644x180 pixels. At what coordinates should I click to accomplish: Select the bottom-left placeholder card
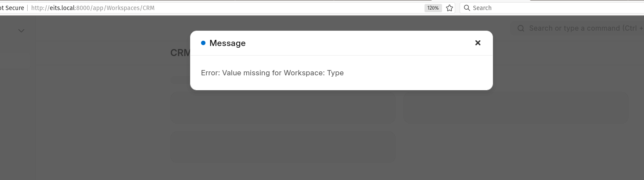click(x=283, y=147)
